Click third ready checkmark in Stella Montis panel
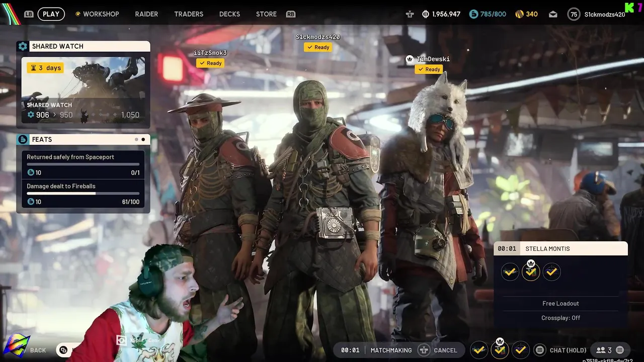Screen dimensions: 644x362 551,271
